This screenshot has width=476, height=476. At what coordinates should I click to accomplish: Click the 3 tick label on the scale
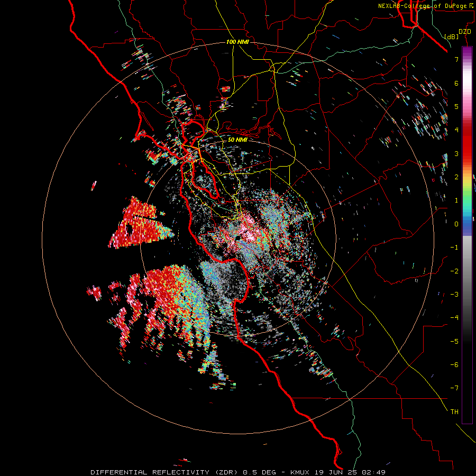tap(456, 153)
